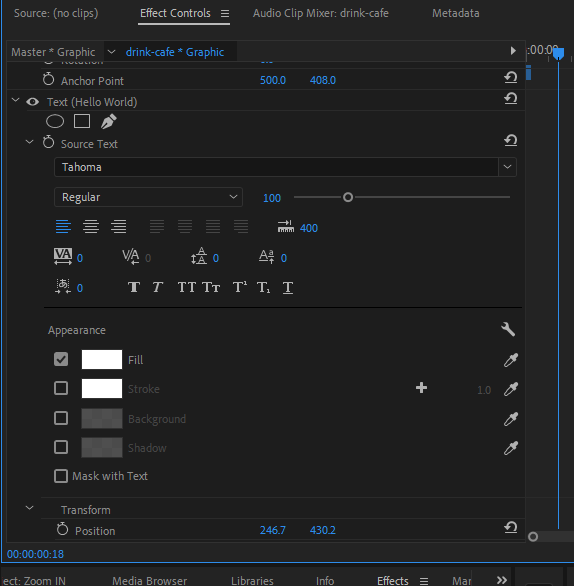Select the rectangle mask tool

click(82, 121)
